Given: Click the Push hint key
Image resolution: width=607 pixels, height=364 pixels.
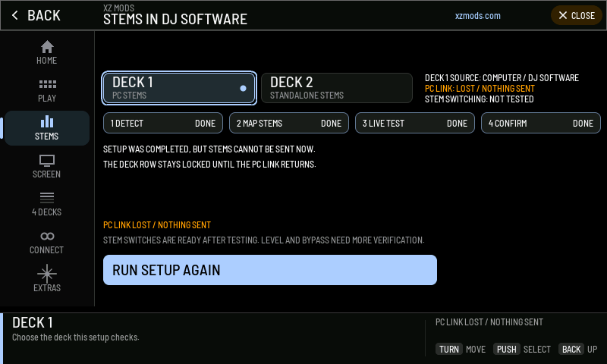Looking at the screenshot, I should (506, 350).
